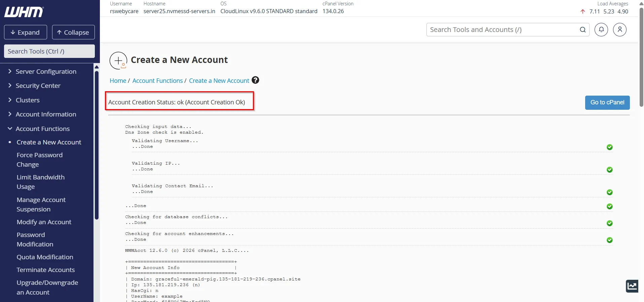This screenshot has height=302, width=644.
Task: Open Manage Account Suspension
Action: (41, 204)
